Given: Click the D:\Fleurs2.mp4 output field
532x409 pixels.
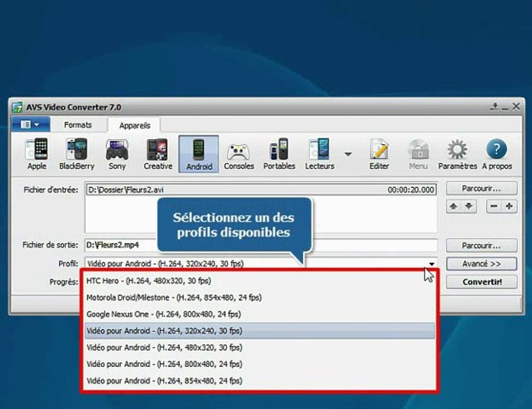Looking at the screenshot, I should pos(261,245).
